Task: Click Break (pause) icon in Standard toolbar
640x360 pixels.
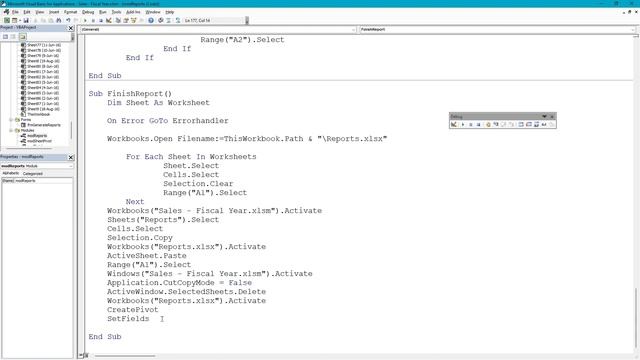Action: 93,20
